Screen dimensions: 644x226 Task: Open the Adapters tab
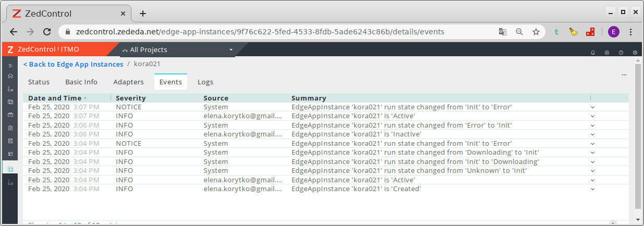(128, 82)
